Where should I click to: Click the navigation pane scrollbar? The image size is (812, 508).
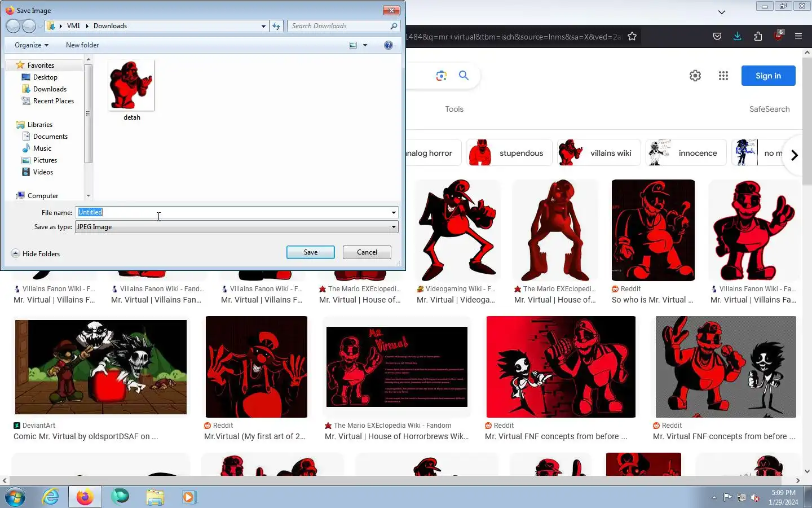click(88, 113)
